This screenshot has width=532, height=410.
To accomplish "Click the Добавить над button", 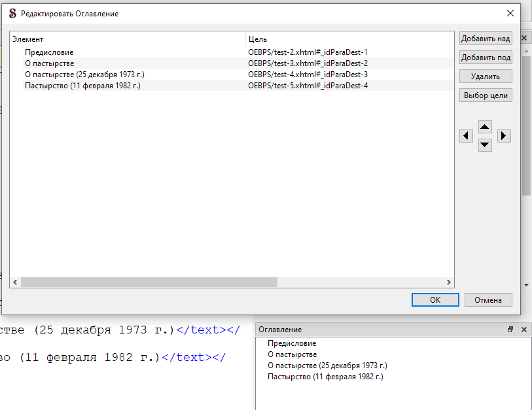I will 486,39.
